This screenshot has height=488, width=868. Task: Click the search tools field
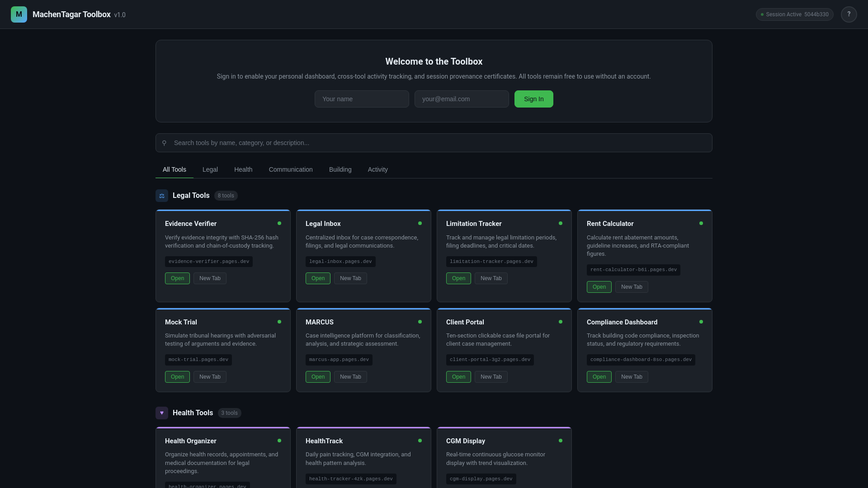click(x=434, y=143)
